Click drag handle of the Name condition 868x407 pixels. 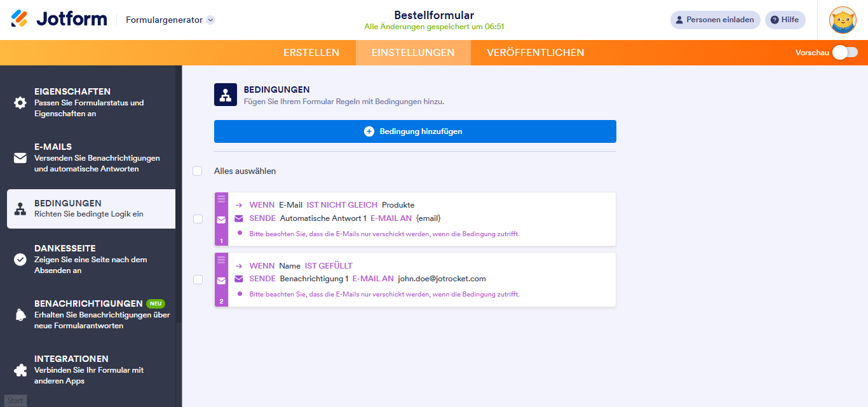221,260
